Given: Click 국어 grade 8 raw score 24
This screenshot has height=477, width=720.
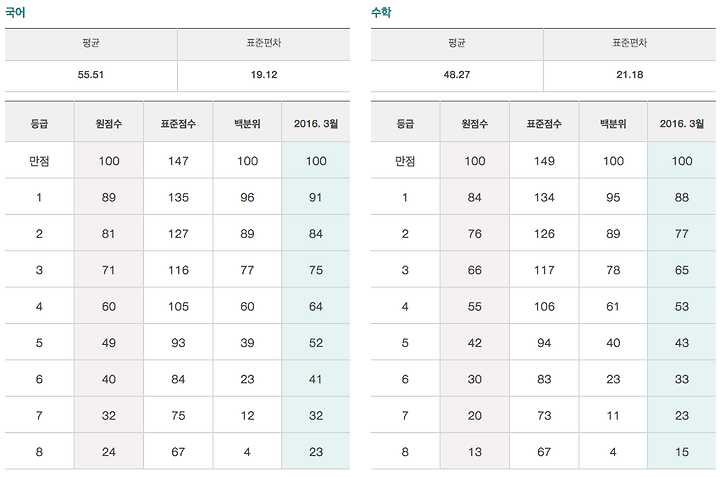Looking at the screenshot, I should pos(109,452).
